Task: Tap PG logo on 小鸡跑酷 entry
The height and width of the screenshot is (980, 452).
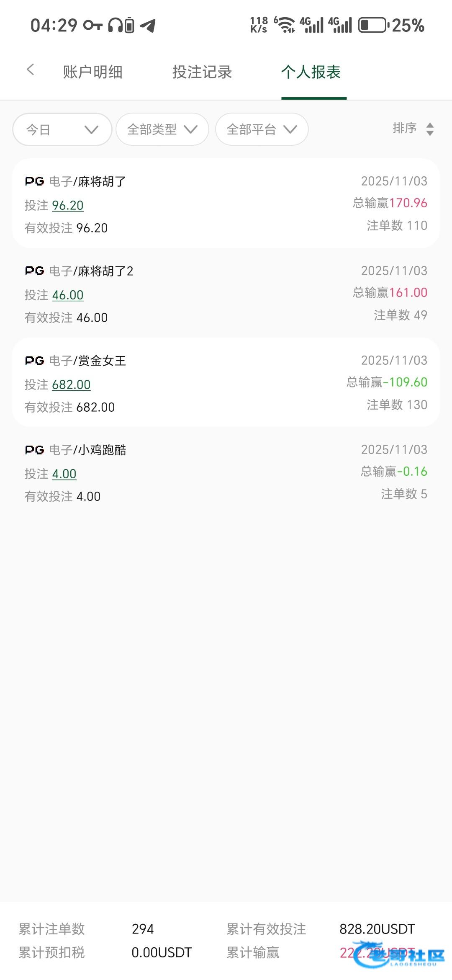Action: coord(34,450)
